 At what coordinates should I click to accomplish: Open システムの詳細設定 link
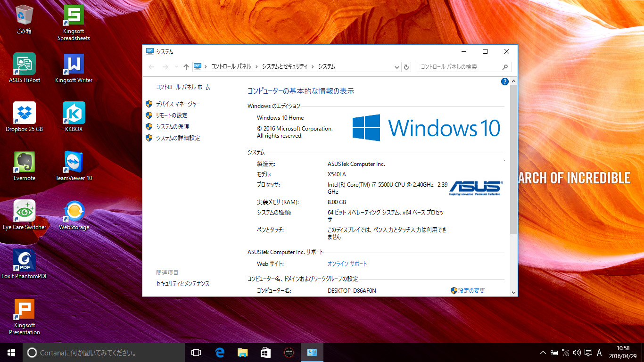click(x=178, y=138)
